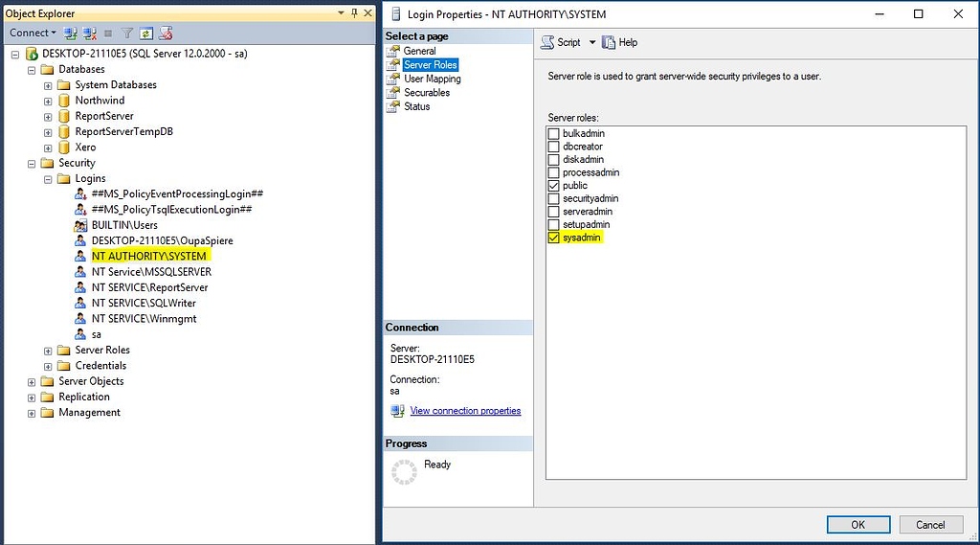Click the Help icon in Login Properties
The image size is (980, 545).
(609, 42)
